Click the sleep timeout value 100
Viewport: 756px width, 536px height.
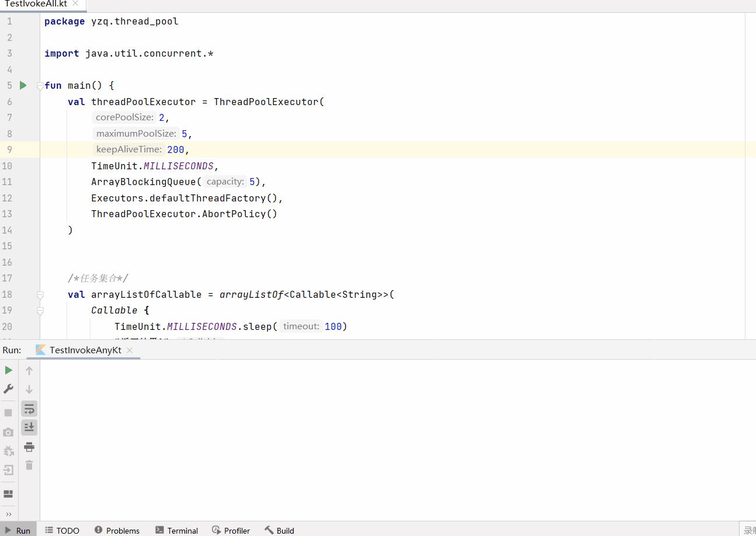pyautogui.click(x=333, y=326)
